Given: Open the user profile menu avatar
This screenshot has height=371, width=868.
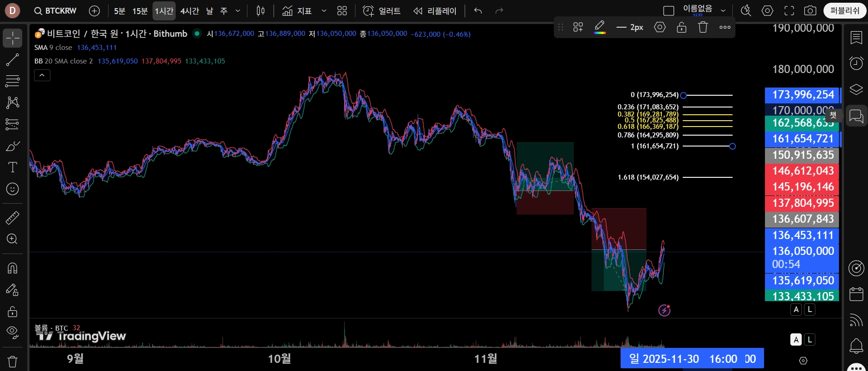Looking at the screenshot, I should click(12, 10).
